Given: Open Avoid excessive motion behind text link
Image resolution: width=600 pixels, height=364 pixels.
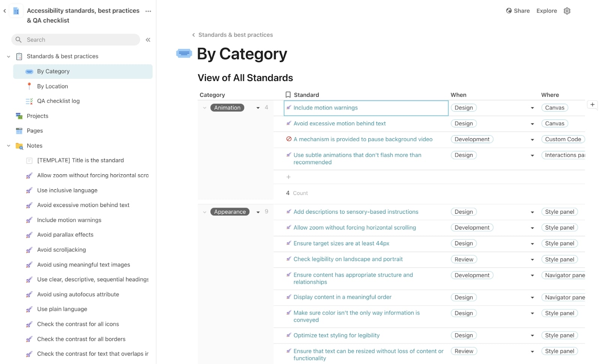Looking at the screenshot, I should pos(339,123).
